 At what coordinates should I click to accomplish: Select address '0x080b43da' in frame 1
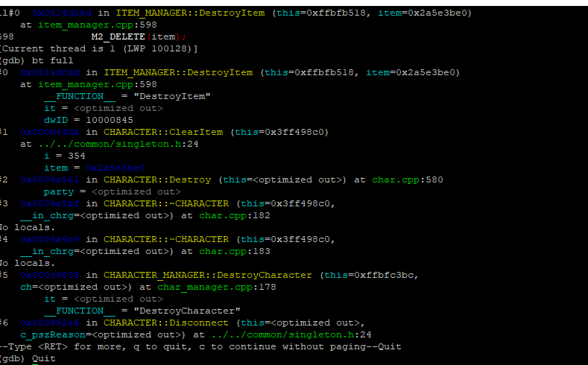[x=50, y=133]
